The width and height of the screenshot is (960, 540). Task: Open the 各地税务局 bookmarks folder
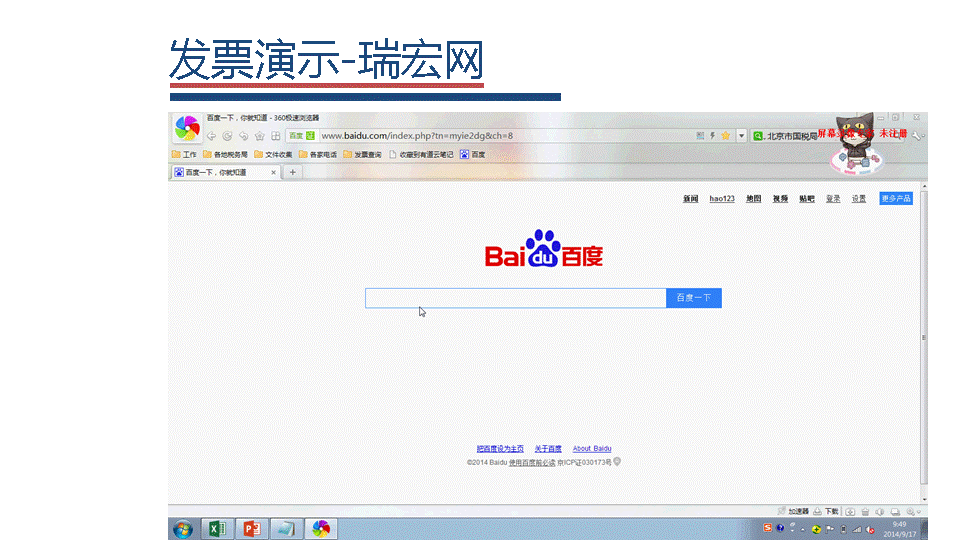225,155
